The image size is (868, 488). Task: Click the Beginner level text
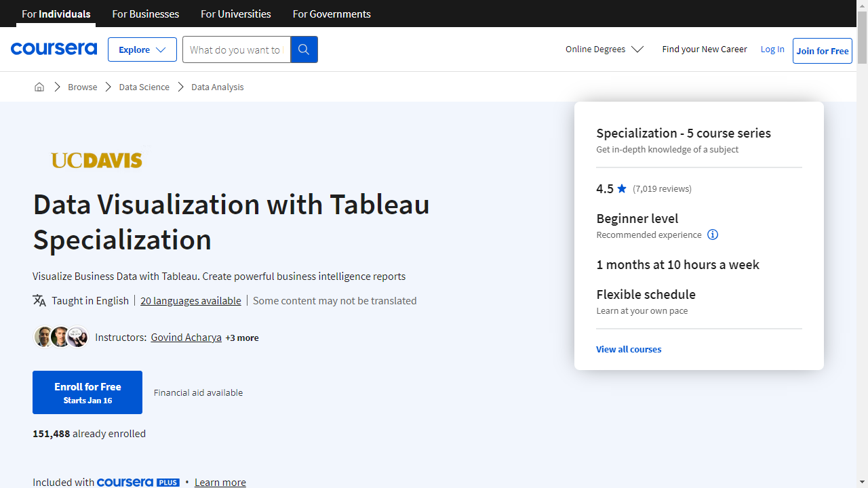637,218
